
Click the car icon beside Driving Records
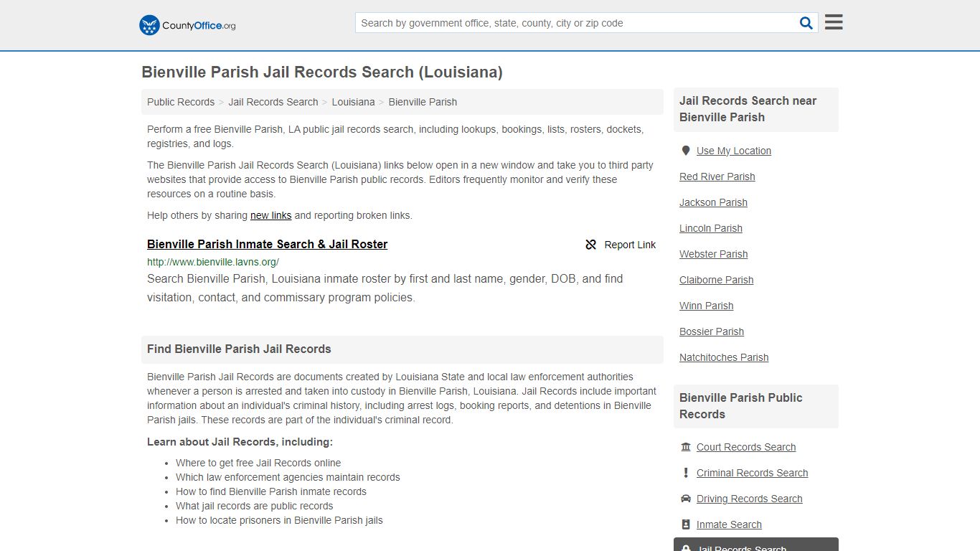(686, 499)
